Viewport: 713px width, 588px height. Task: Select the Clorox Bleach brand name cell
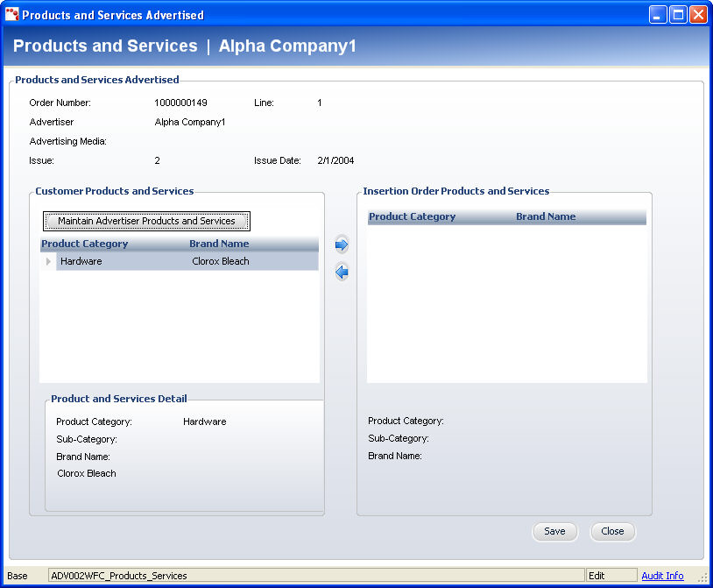point(221,261)
